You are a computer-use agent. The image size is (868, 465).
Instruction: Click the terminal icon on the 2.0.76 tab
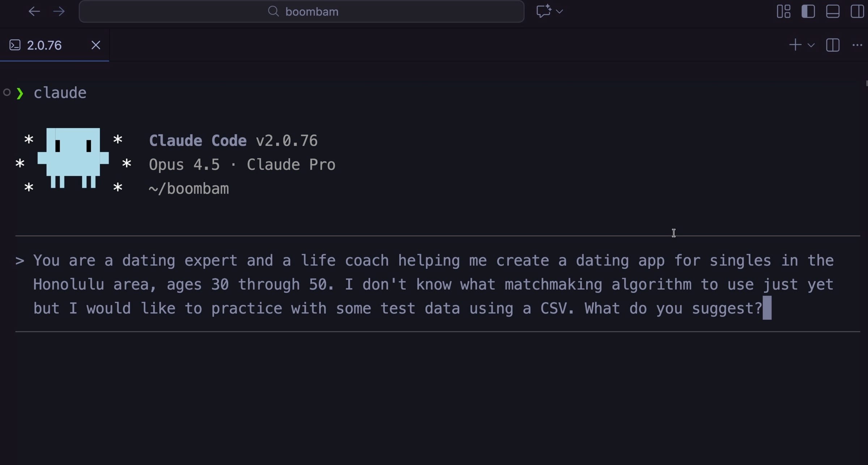click(x=15, y=45)
